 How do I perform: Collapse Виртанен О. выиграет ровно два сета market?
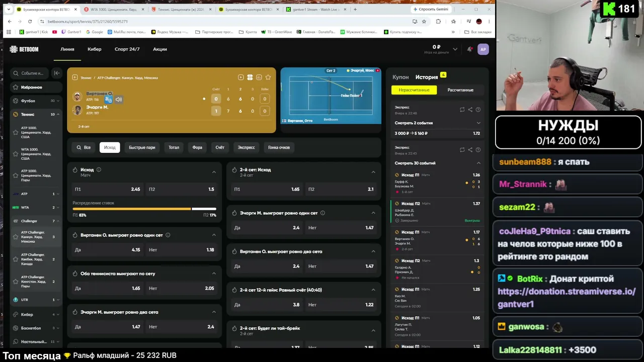pos(373,251)
